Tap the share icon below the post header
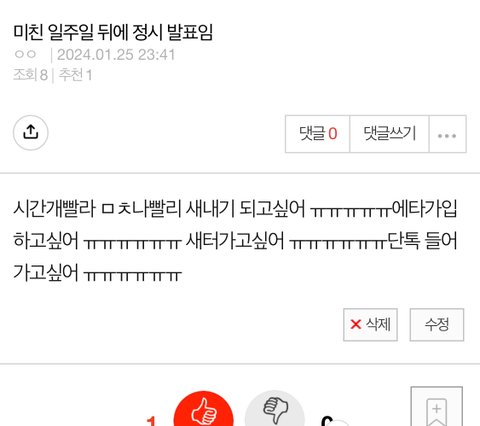The height and width of the screenshot is (426, 480). pos(31,133)
